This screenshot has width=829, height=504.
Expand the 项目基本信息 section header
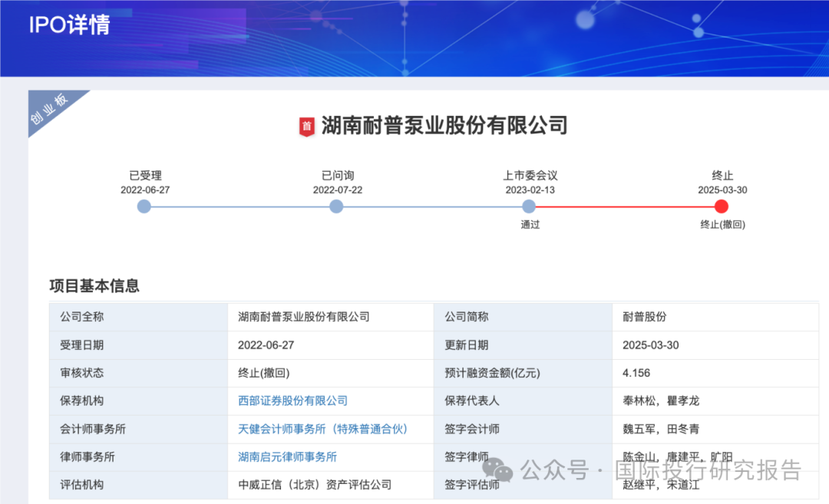(x=94, y=286)
